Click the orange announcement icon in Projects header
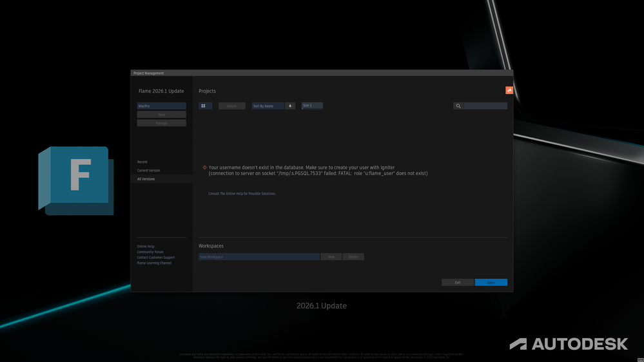 pyautogui.click(x=509, y=90)
